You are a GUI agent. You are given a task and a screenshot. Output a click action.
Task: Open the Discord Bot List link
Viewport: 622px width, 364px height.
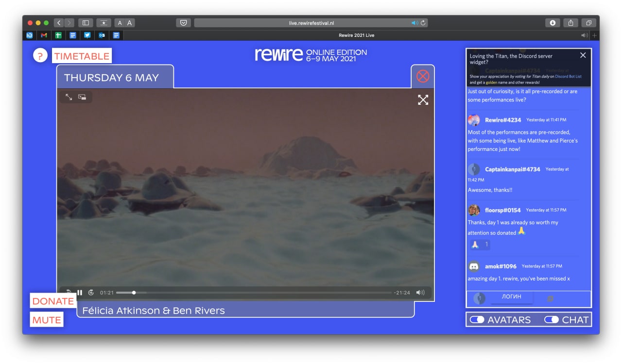tap(569, 76)
